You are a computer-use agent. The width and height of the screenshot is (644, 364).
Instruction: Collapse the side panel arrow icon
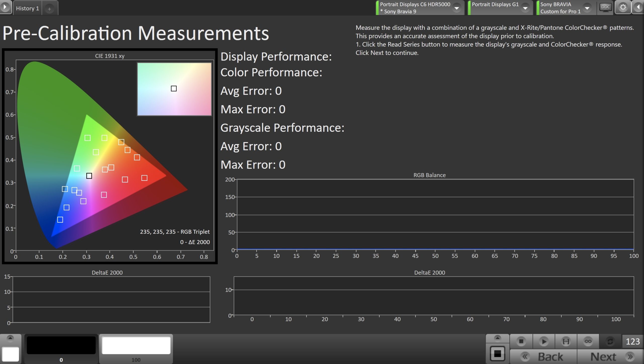pos(638,7)
